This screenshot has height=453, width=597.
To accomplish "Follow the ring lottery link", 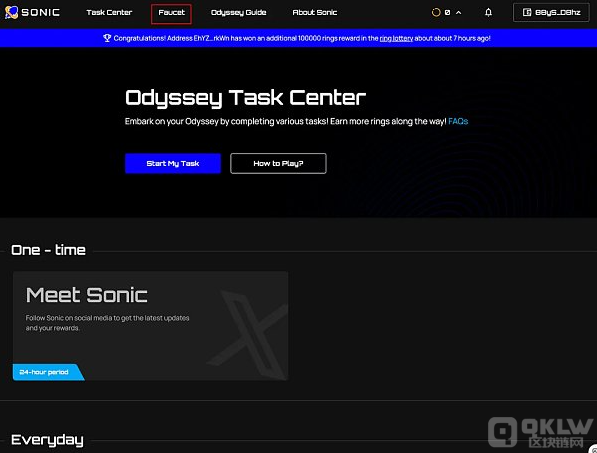I will (396, 38).
